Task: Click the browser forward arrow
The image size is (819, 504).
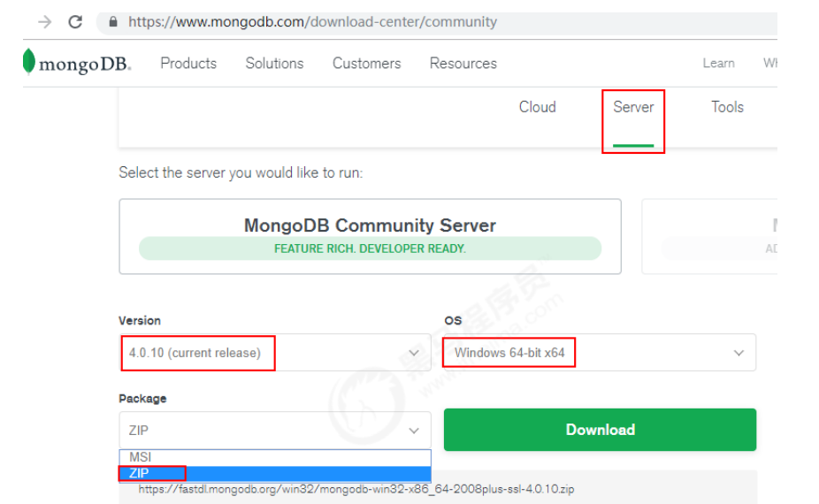Action: coord(45,22)
